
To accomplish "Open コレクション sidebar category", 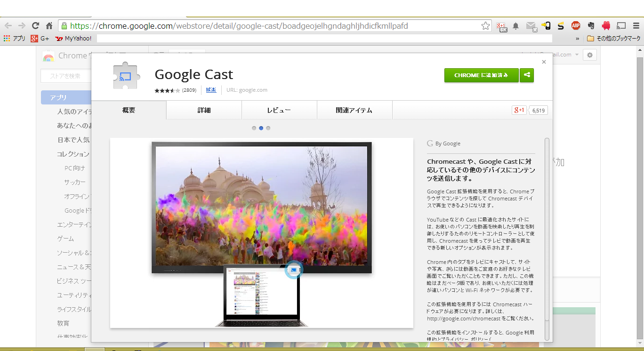I will pos(73,154).
